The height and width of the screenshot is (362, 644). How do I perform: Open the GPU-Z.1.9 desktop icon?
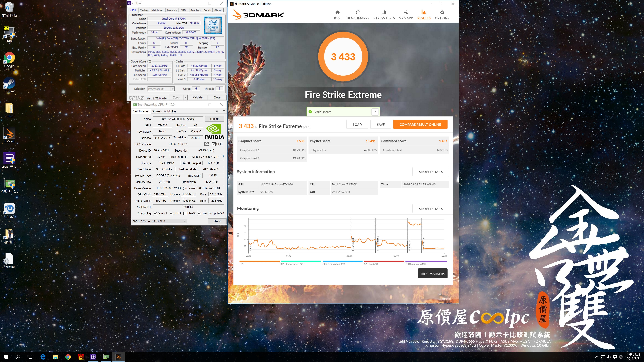[9, 185]
